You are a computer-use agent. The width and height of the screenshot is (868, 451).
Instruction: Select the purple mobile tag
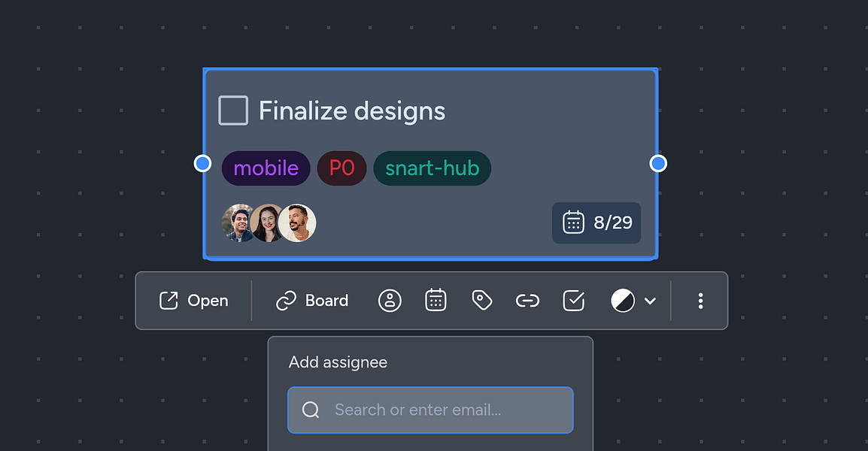266,168
